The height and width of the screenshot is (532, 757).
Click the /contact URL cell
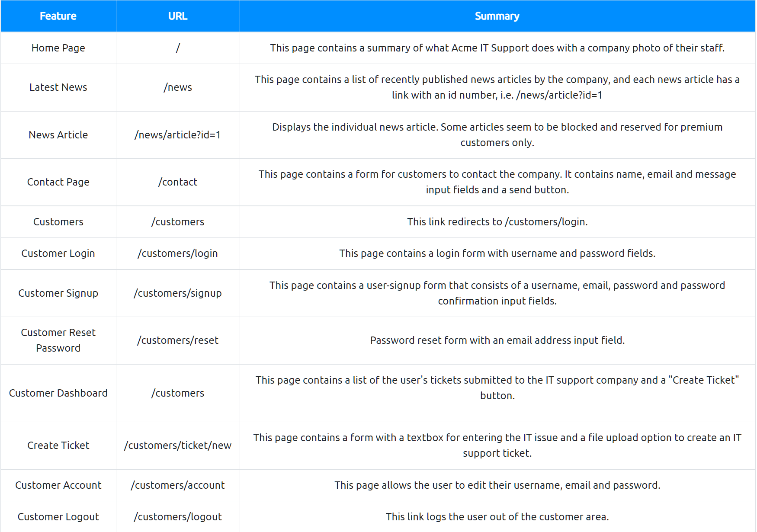point(177,182)
